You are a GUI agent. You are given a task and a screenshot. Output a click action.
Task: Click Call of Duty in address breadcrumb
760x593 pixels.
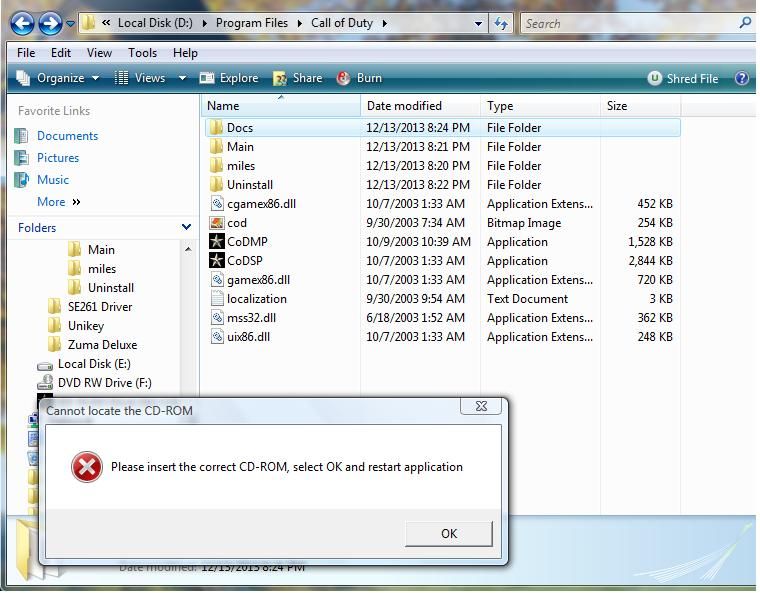tap(342, 23)
